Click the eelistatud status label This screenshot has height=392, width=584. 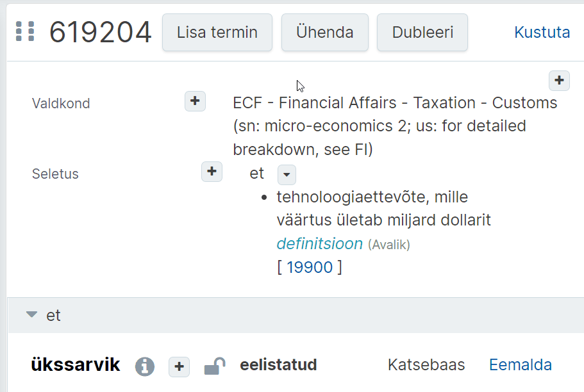tap(278, 365)
